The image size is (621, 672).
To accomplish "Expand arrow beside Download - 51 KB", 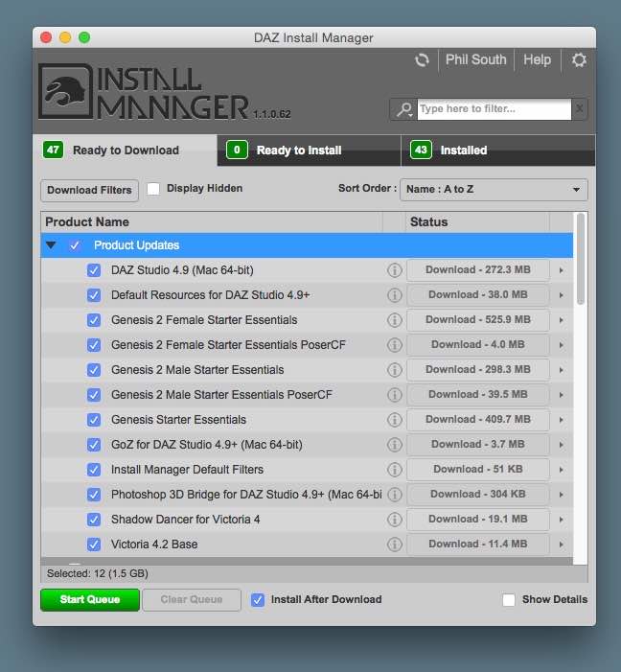I will [x=561, y=470].
